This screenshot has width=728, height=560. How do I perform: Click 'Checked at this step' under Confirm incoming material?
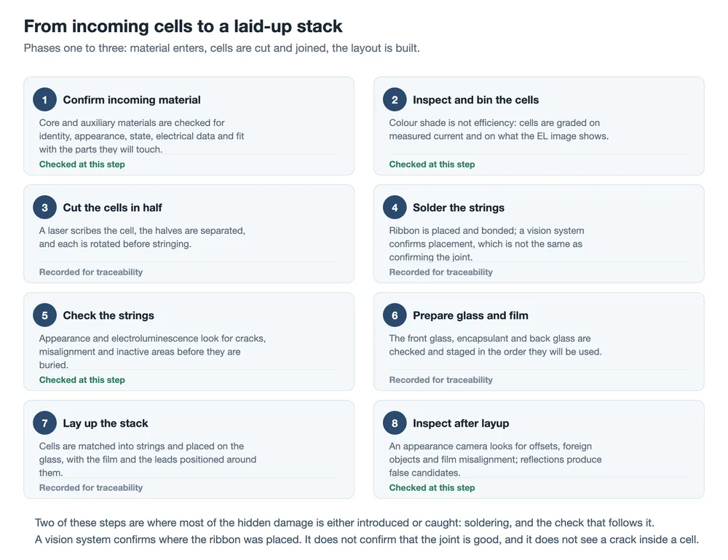point(82,165)
